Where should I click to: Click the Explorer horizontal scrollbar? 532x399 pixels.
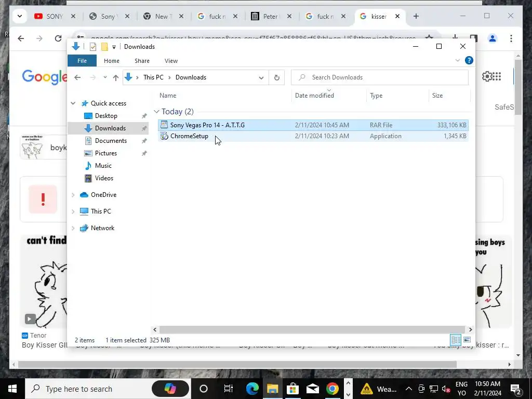[x=312, y=329]
